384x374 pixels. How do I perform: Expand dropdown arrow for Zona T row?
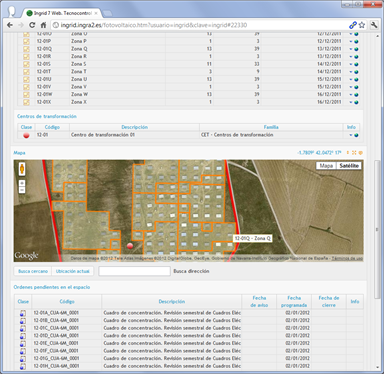351,72
